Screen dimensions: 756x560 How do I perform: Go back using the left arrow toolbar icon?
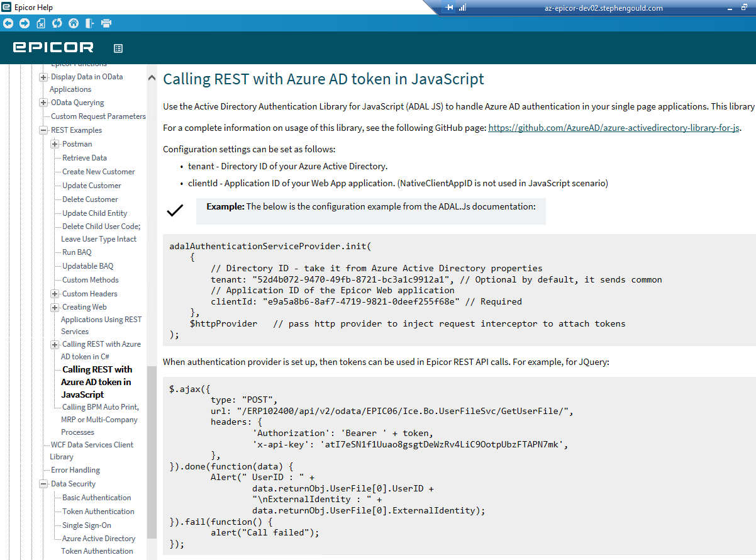pos(8,23)
